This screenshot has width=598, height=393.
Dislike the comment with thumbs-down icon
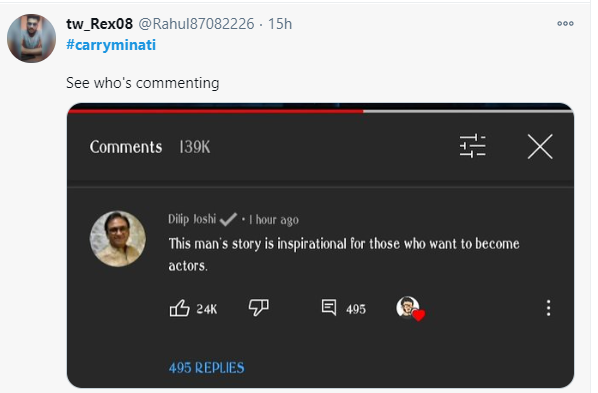pyautogui.click(x=259, y=307)
